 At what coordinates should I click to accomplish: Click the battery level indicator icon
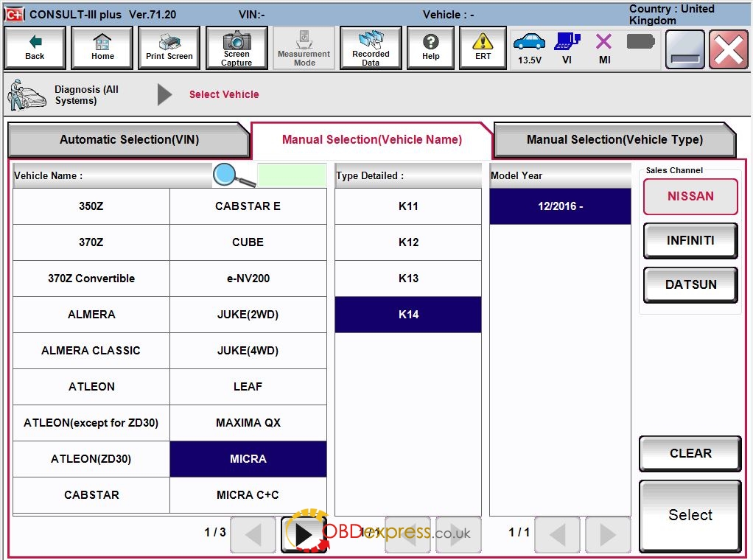coord(640,42)
